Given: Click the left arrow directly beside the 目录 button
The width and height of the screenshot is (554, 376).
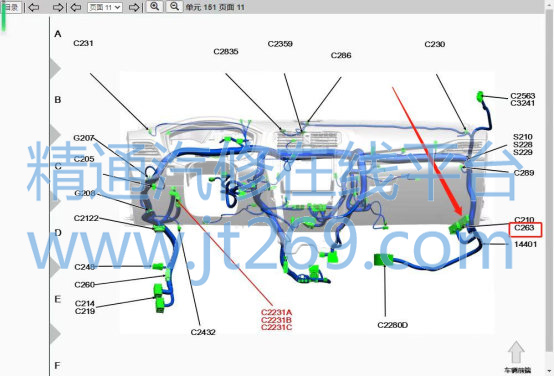Looking at the screenshot, I should pos(34,7).
